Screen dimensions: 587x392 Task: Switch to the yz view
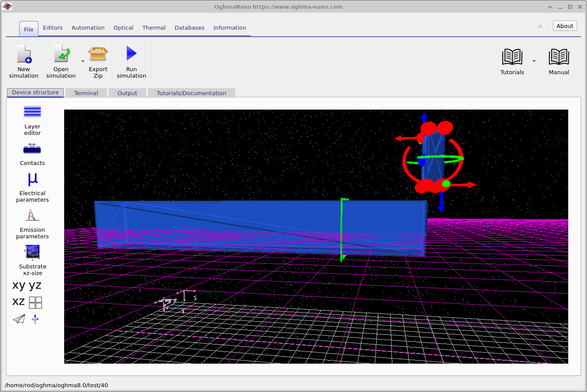[x=34, y=285]
